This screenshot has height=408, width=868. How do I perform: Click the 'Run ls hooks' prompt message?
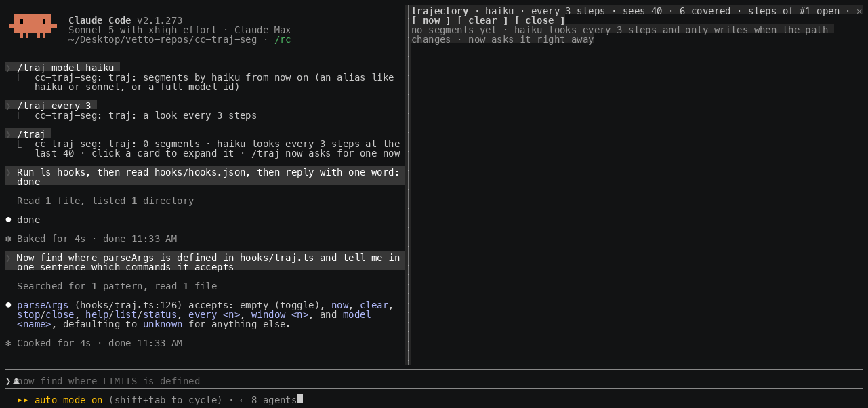click(205, 177)
